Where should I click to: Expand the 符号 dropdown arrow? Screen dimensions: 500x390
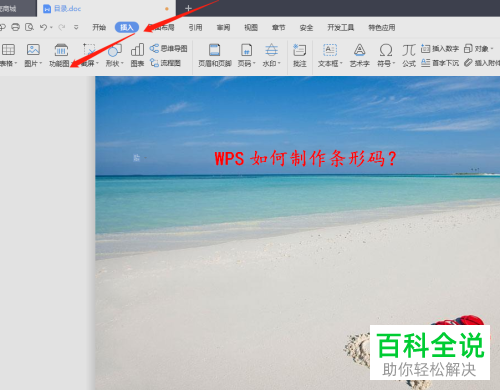[x=394, y=63]
